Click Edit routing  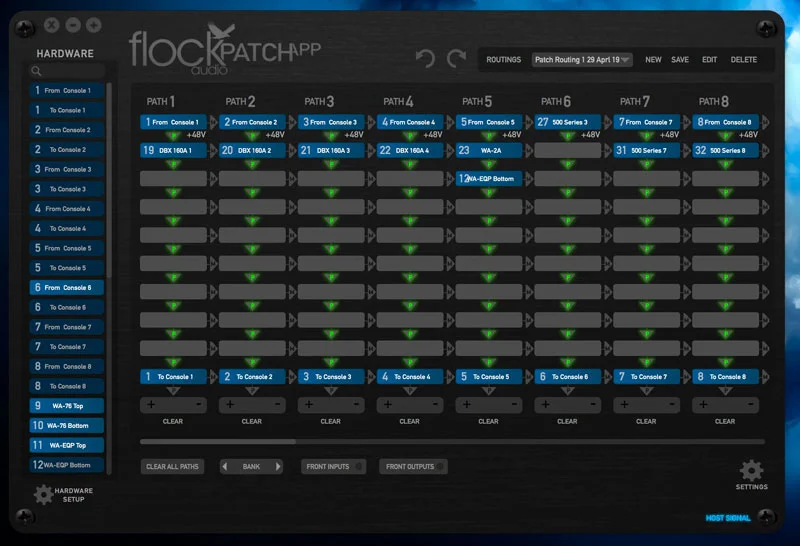coord(709,60)
